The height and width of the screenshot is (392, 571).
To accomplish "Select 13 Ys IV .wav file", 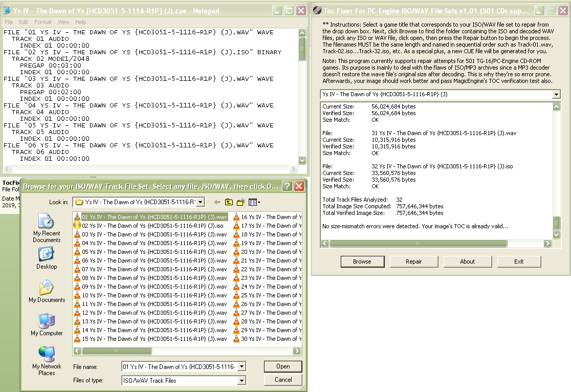I will tap(150, 321).
